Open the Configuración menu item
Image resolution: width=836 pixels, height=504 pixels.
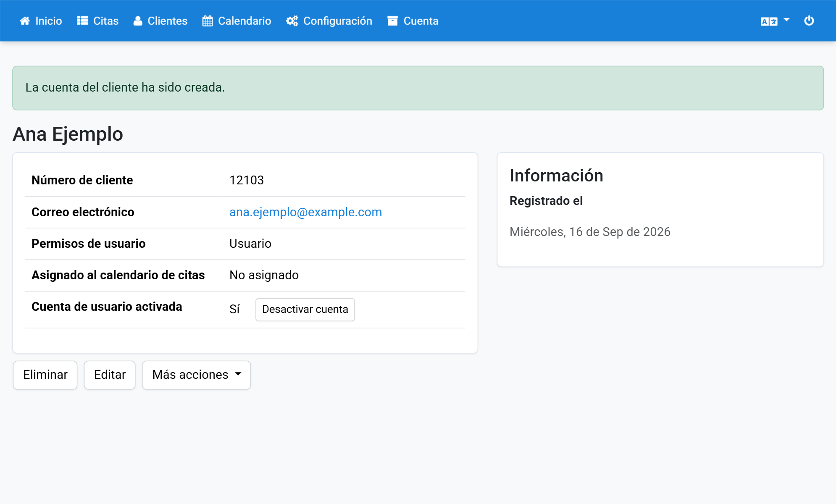coord(329,21)
